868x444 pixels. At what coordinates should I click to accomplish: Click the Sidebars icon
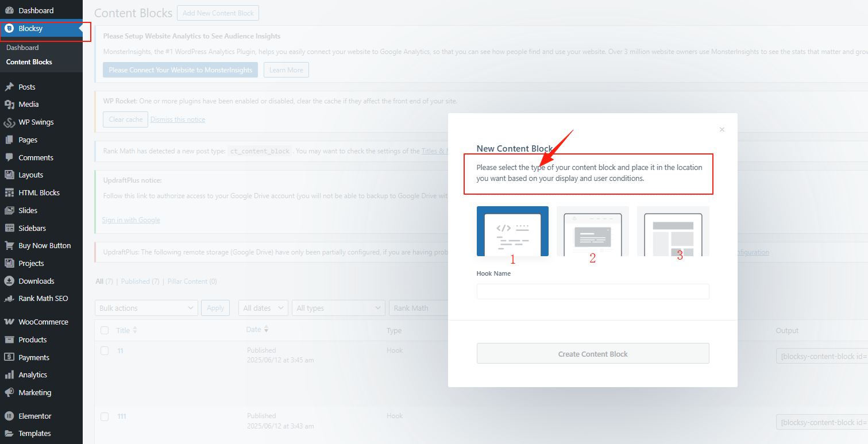pos(9,228)
